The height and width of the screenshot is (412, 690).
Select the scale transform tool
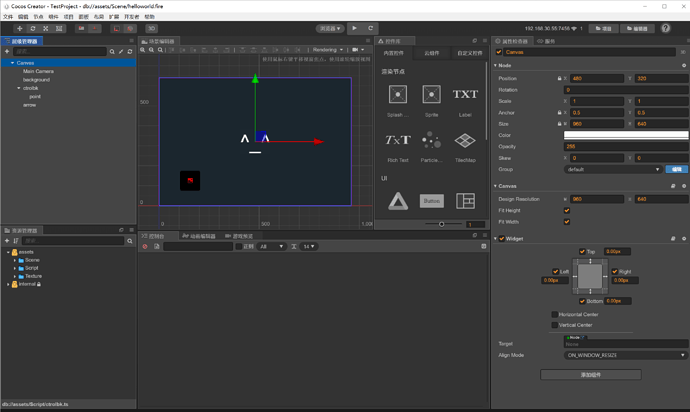pos(46,28)
